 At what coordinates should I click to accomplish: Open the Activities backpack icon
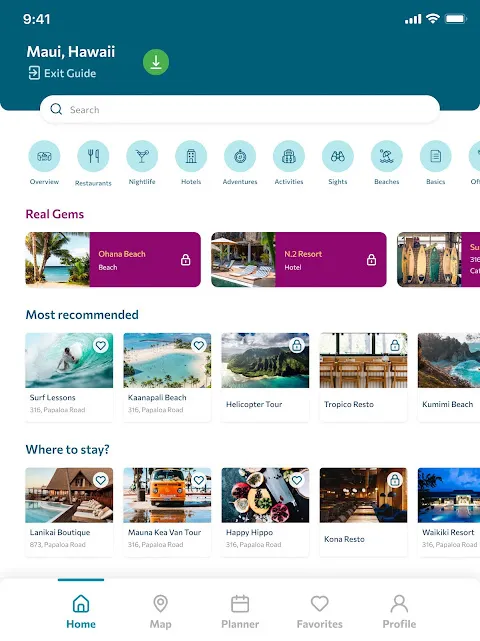tap(289, 156)
